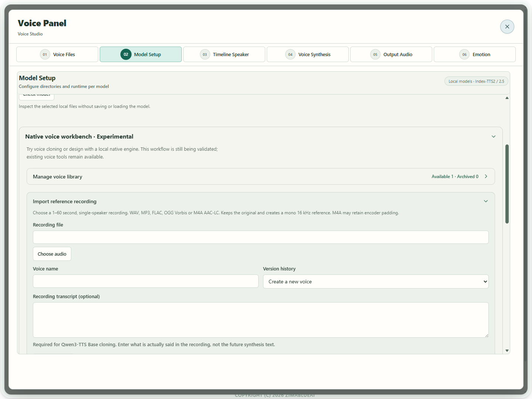Select the Model Setup tab
The width and height of the screenshot is (532, 399).
coord(141,54)
